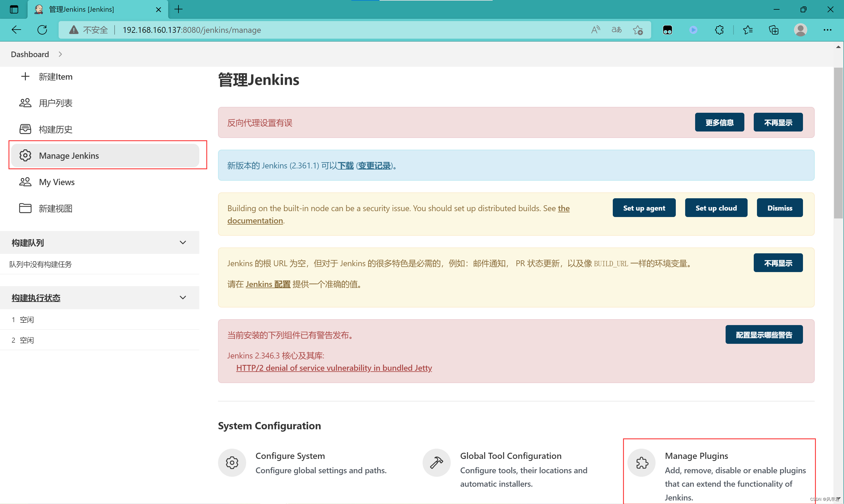This screenshot has width=844, height=504.
Task: Open browser extensions puzzle icon
Action: pyautogui.click(x=719, y=30)
